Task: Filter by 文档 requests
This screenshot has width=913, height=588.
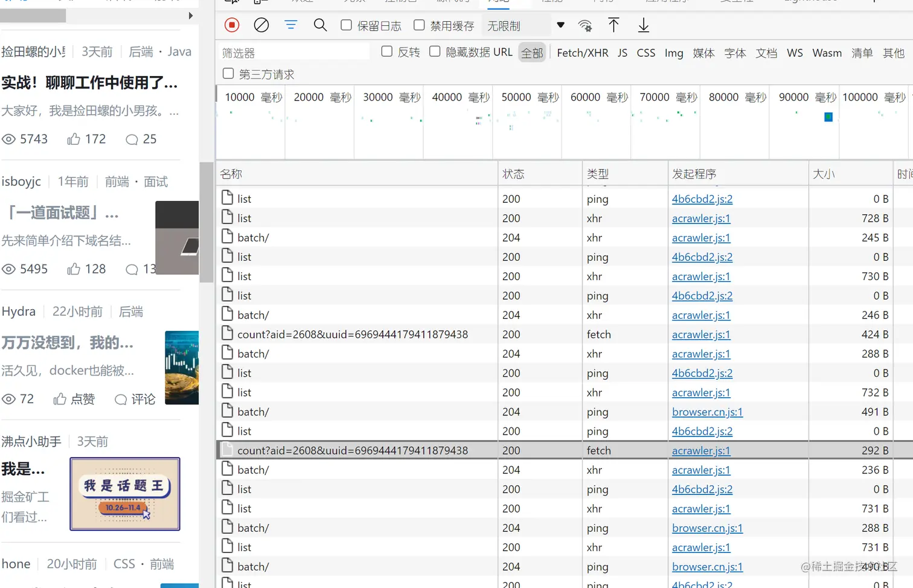Action: tap(766, 53)
